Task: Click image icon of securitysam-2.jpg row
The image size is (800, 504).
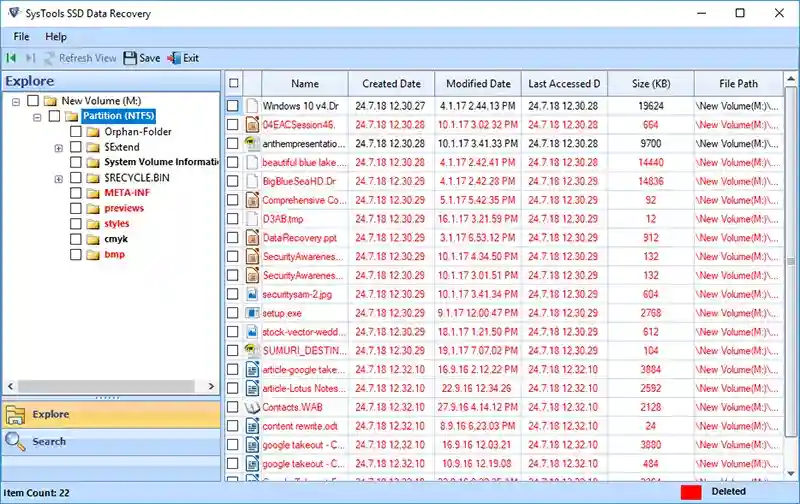Action: [252, 294]
